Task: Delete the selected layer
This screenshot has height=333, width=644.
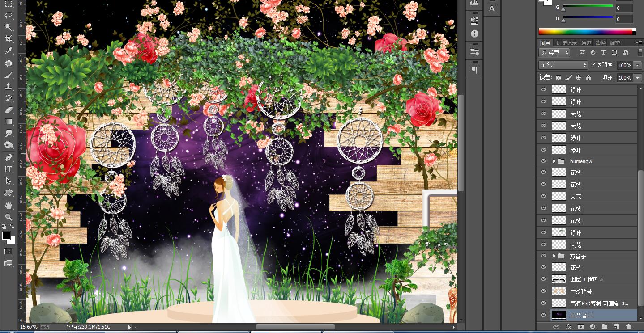Action: pyautogui.click(x=628, y=327)
